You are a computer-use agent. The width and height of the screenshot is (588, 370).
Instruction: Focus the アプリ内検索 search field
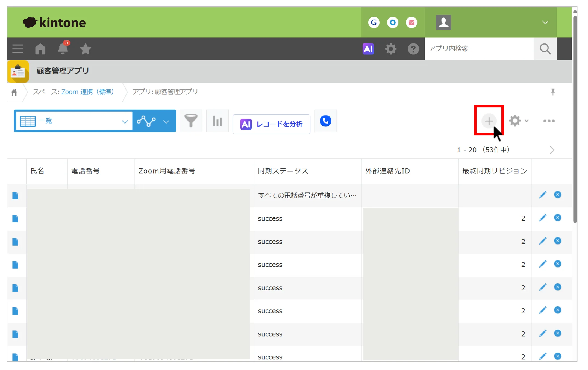tap(479, 49)
